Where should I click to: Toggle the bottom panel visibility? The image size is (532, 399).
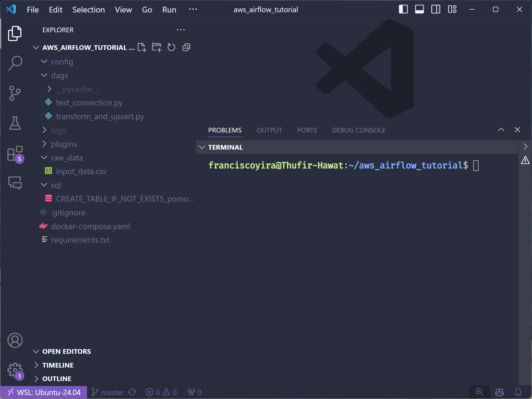[x=420, y=9]
